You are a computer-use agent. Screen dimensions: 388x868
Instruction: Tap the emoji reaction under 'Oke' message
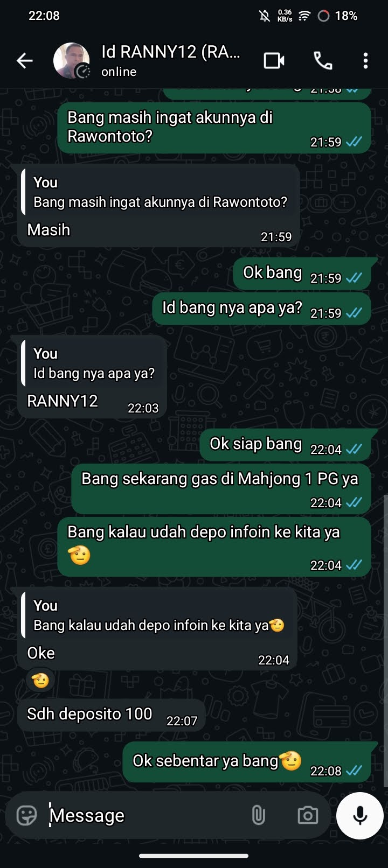click(40, 681)
